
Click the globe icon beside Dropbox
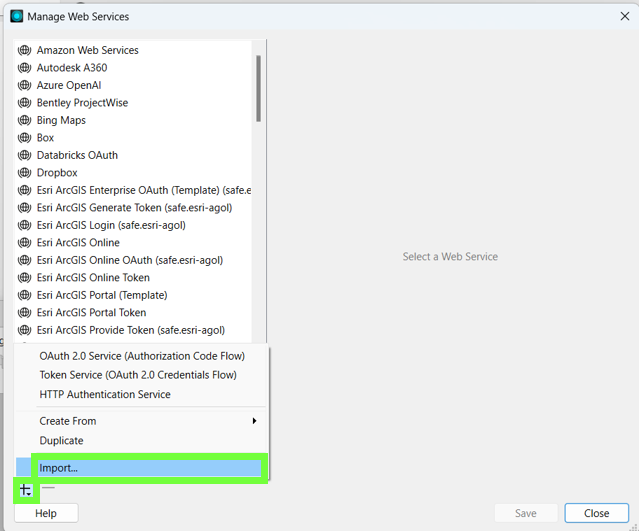tap(24, 173)
